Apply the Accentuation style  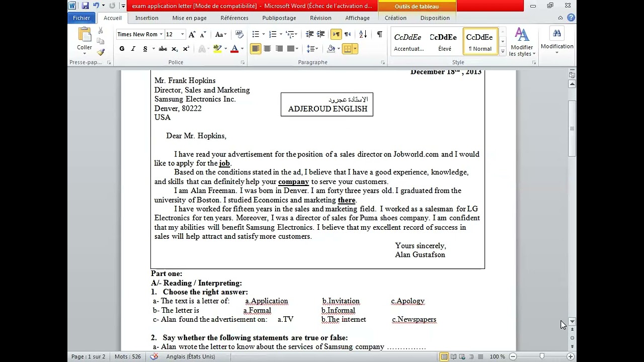pyautogui.click(x=409, y=41)
